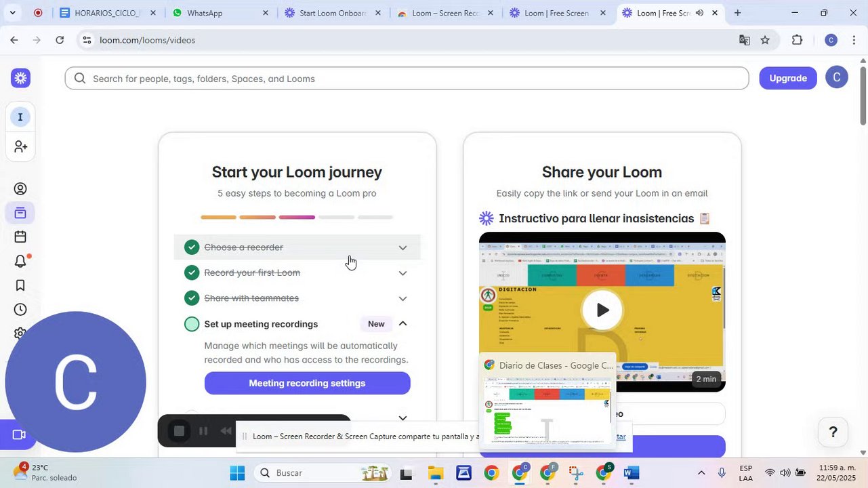Switch to the Loom – Screen Recorder tab
The image size is (868, 488).
446,13
